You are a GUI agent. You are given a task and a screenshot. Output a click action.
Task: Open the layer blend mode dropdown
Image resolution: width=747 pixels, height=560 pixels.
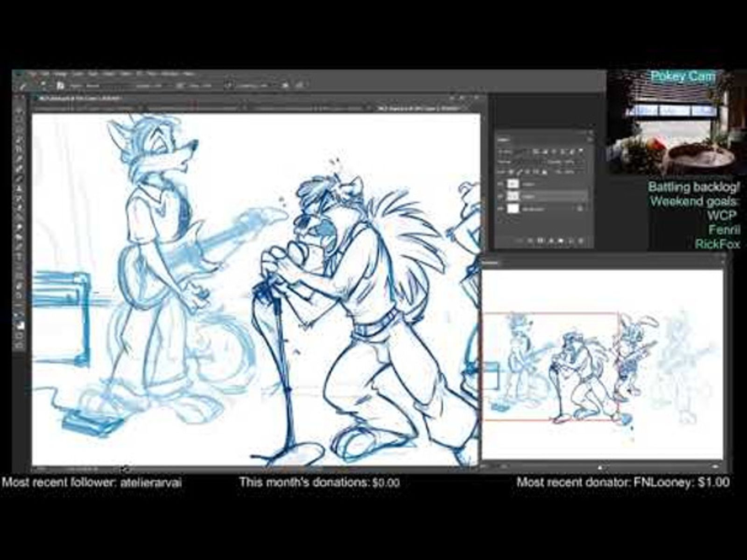520,162
